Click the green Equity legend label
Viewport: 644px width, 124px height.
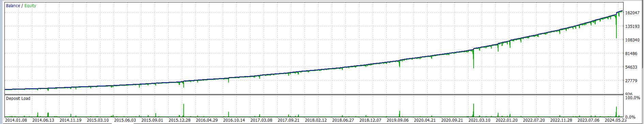tap(30, 6)
